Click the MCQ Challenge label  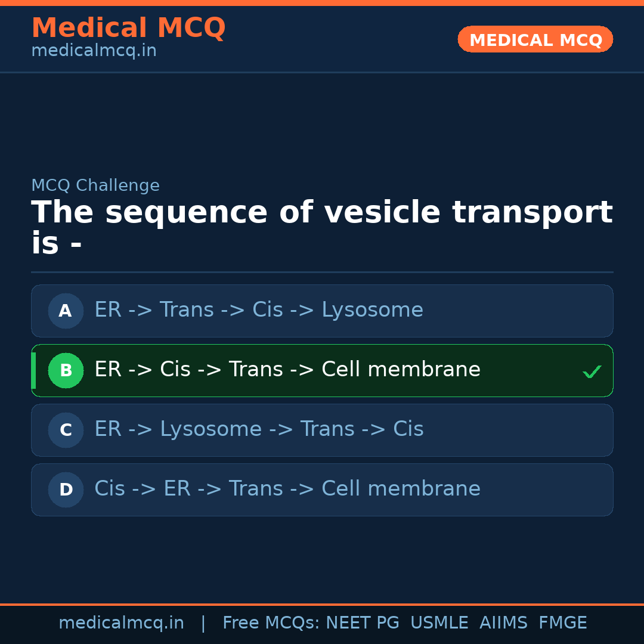click(95, 185)
